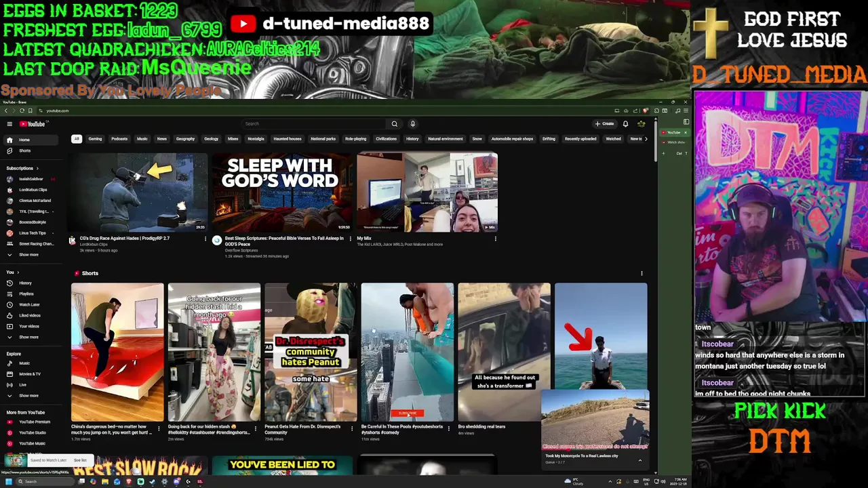Screen dimensions: 868x488
Task: Open IsaiahSaldivar subscription channel
Action: 31,179
